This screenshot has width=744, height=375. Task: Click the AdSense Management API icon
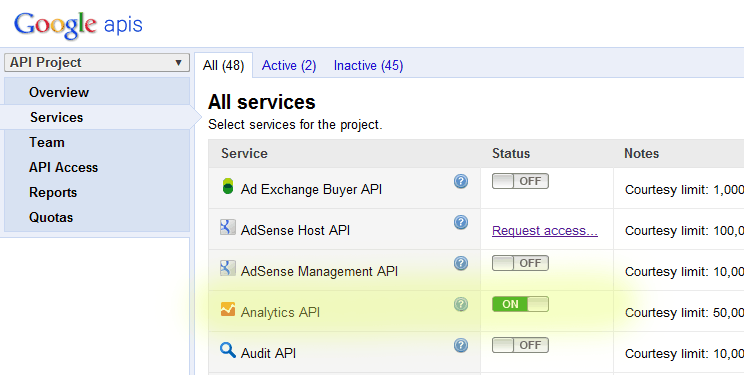click(228, 268)
